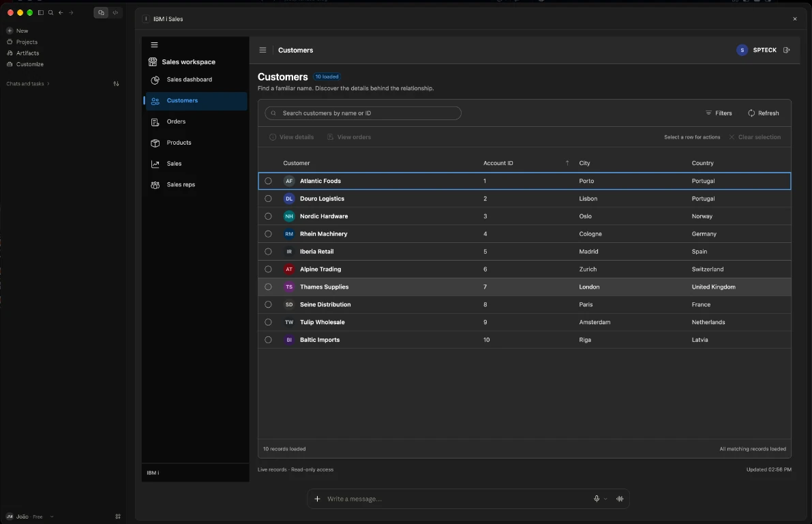Switch to the code mode icon

pyautogui.click(x=115, y=12)
